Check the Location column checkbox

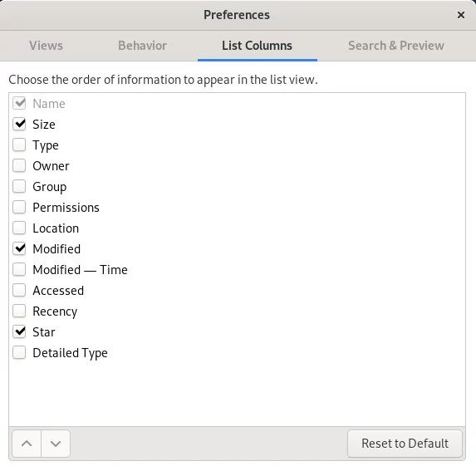pyautogui.click(x=19, y=228)
